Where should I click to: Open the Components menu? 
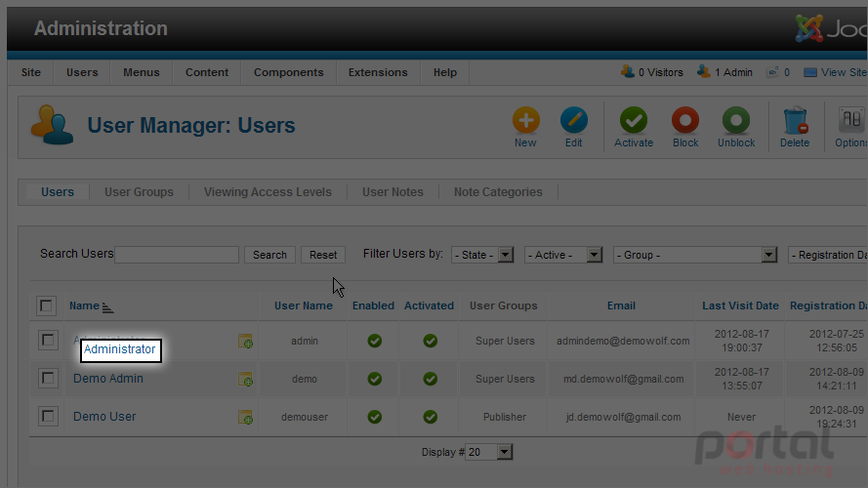(288, 72)
